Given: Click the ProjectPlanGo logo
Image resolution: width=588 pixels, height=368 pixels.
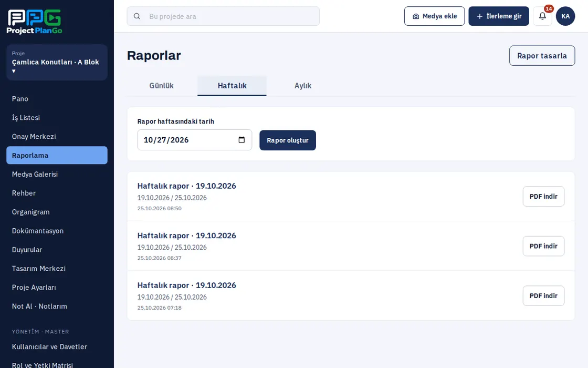Looking at the screenshot, I should [35, 22].
